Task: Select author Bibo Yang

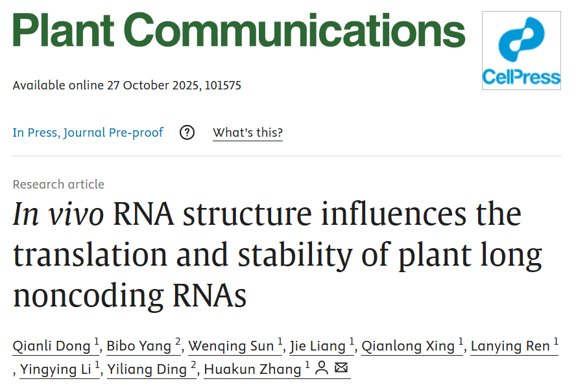Action: point(139,346)
